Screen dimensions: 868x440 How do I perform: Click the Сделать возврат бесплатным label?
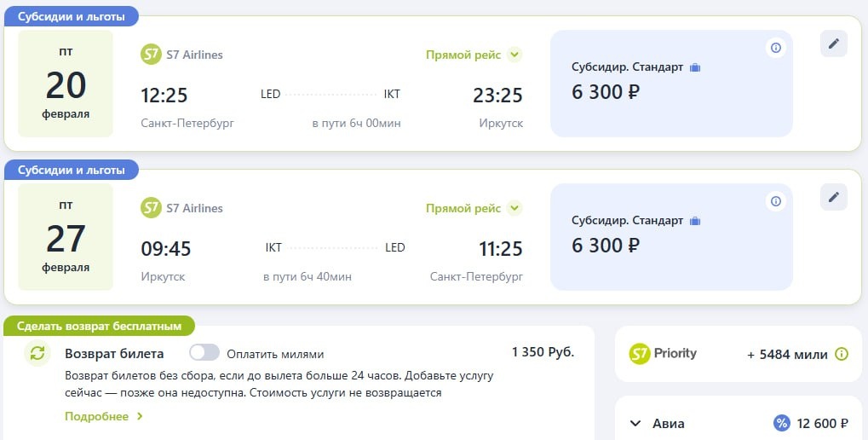click(x=99, y=326)
